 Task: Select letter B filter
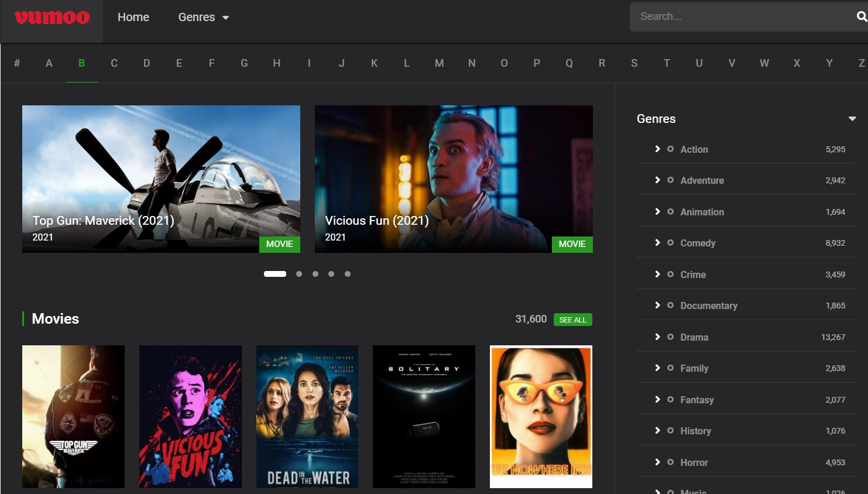pyautogui.click(x=81, y=63)
